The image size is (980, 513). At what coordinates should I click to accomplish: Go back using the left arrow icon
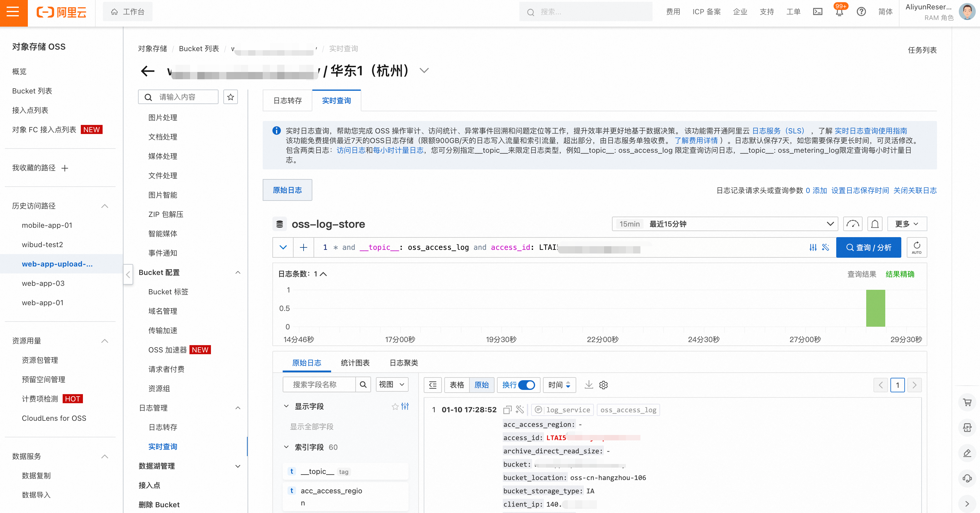[148, 71]
